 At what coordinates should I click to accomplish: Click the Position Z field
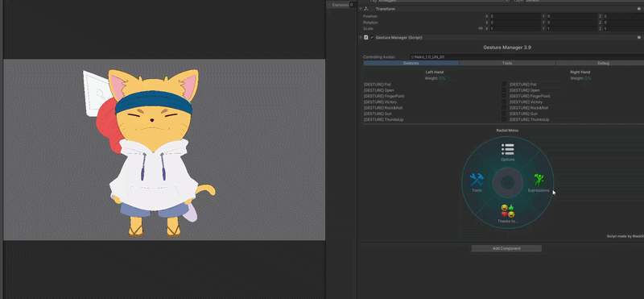tap(623, 16)
